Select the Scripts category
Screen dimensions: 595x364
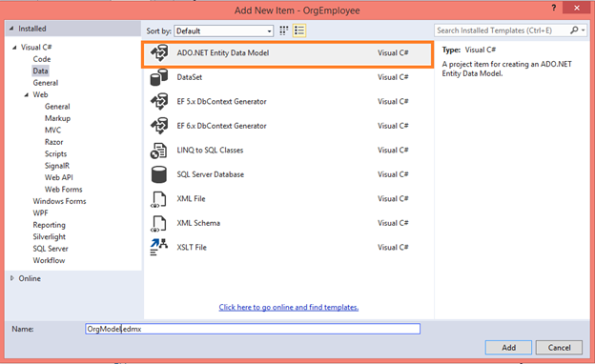(55, 154)
